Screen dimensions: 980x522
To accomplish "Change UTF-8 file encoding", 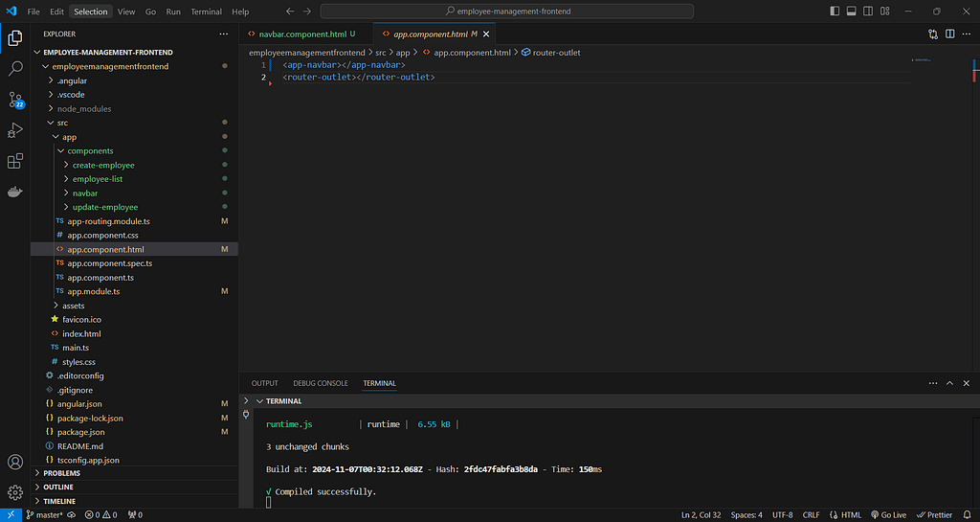I will (x=783, y=515).
